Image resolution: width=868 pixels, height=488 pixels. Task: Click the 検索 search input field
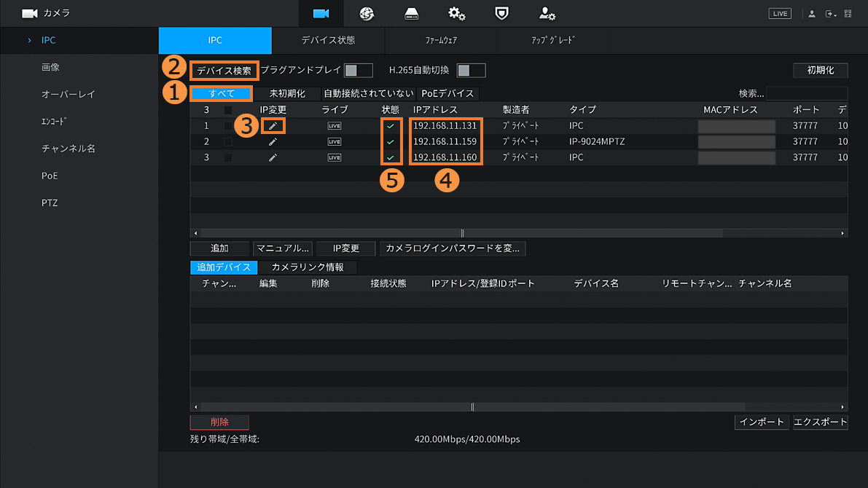coord(807,93)
